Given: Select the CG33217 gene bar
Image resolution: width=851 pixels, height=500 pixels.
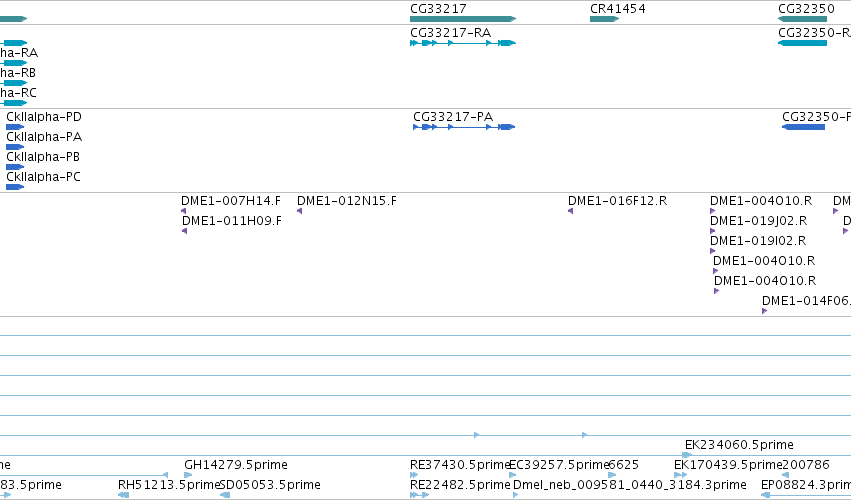Looking at the screenshot, I should [x=463, y=19].
